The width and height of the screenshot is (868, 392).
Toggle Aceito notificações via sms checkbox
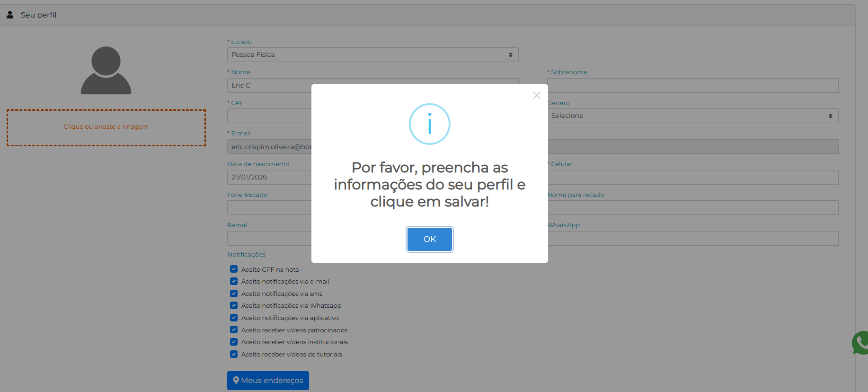[234, 294]
